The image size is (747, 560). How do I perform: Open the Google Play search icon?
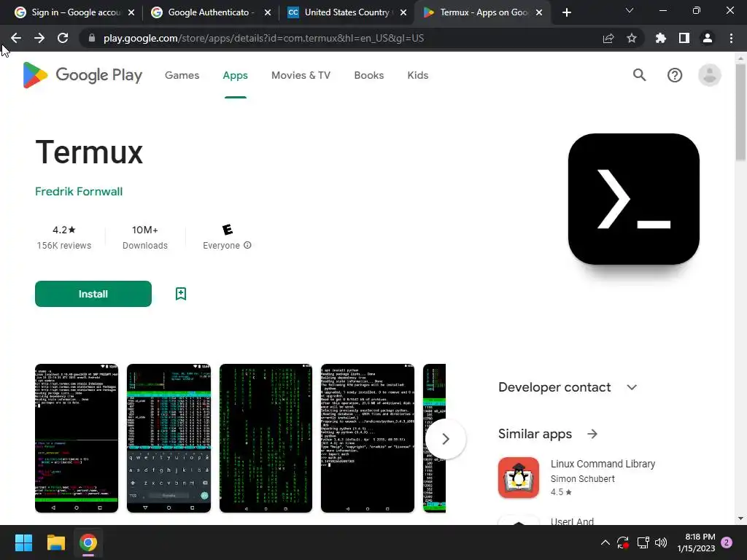[639, 75]
